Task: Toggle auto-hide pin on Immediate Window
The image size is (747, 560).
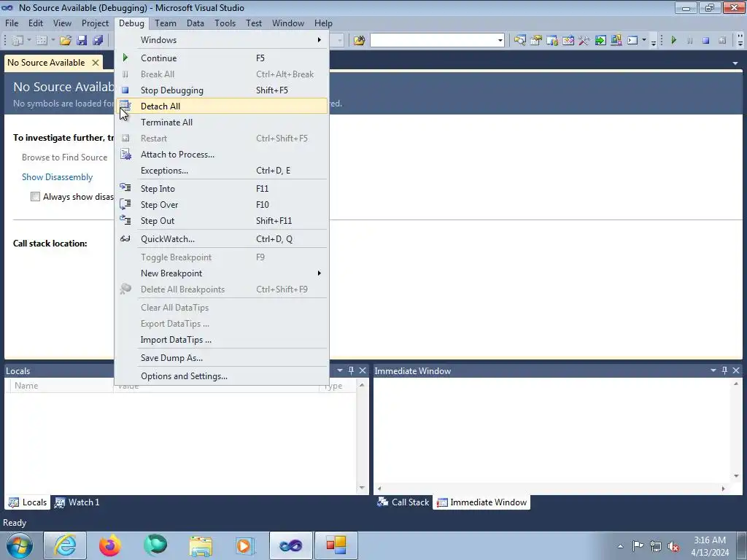Action: [724, 370]
